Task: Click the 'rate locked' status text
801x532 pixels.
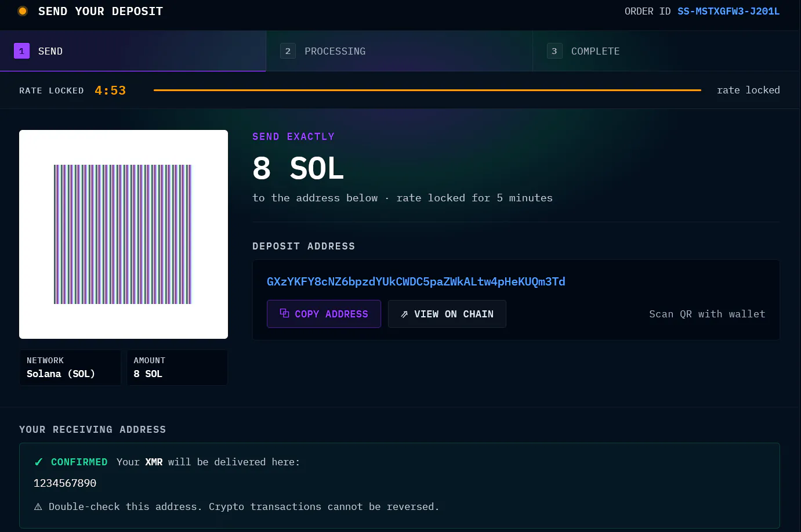Action: pyautogui.click(x=748, y=90)
